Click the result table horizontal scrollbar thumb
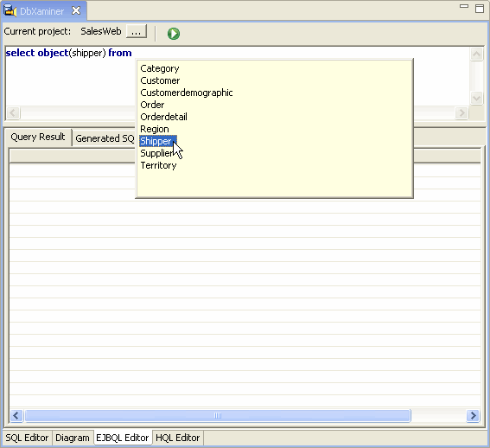Image resolution: width=490 pixels, height=448 pixels. (218, 415)
